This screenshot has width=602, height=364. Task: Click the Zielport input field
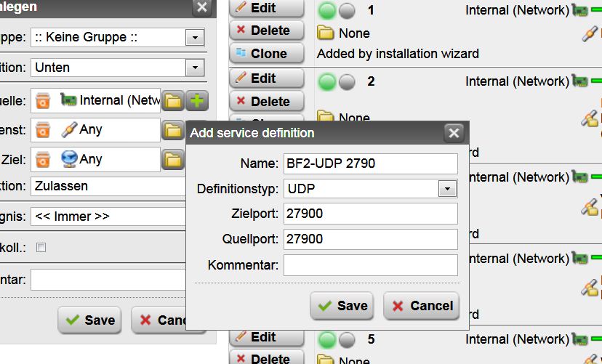pyautogui.click(x=370, y=214)
